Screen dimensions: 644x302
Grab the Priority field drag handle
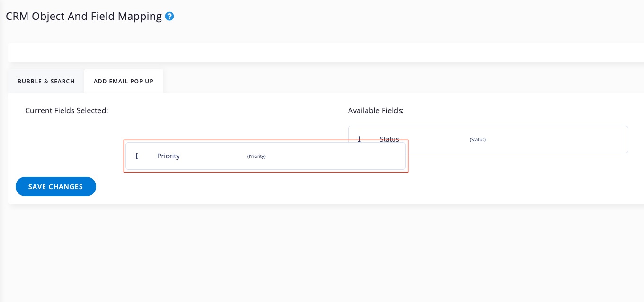pos(137,156)
